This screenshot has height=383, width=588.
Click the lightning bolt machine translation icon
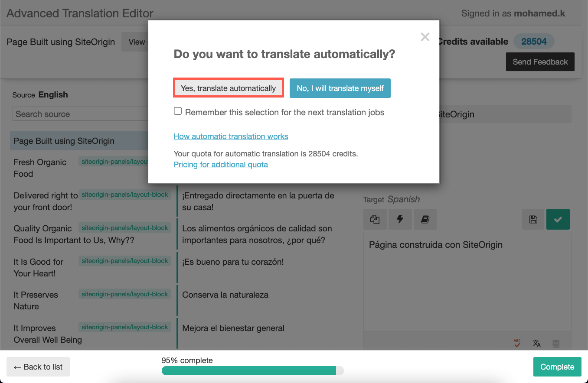point(400,219)
